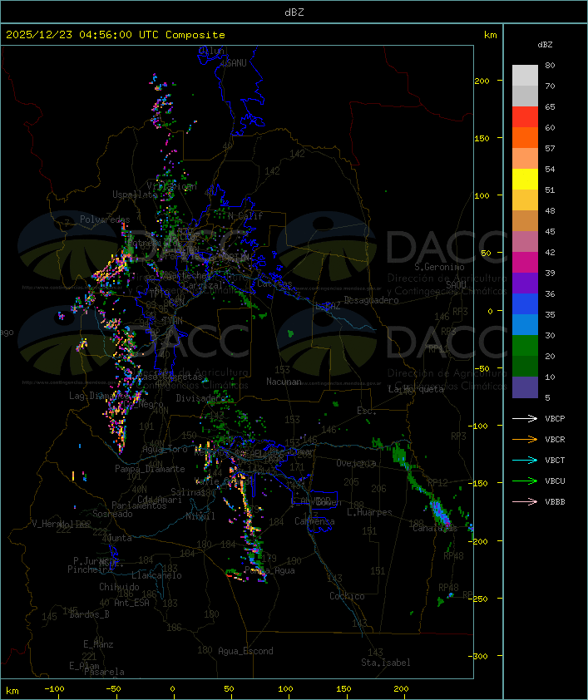Select the dark green 10–20 dBZ swatch
The width and height of the screenshot is (588, 700).
[525, 366]
